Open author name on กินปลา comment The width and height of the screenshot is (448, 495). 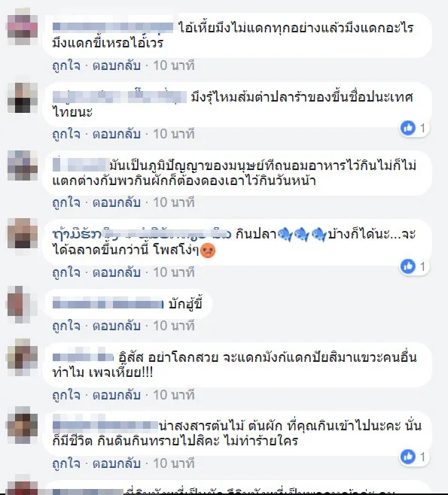142,234
